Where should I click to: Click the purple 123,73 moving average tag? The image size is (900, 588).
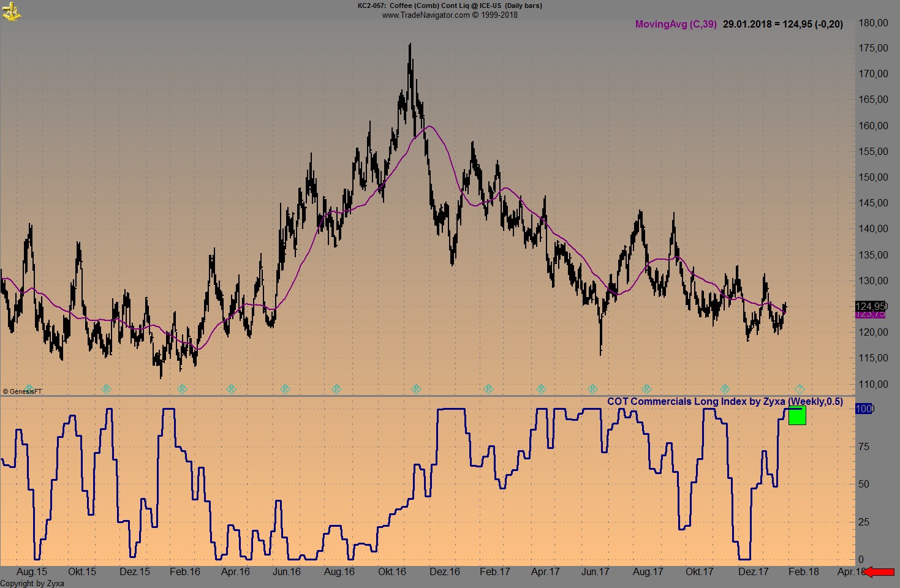(871, 314)
